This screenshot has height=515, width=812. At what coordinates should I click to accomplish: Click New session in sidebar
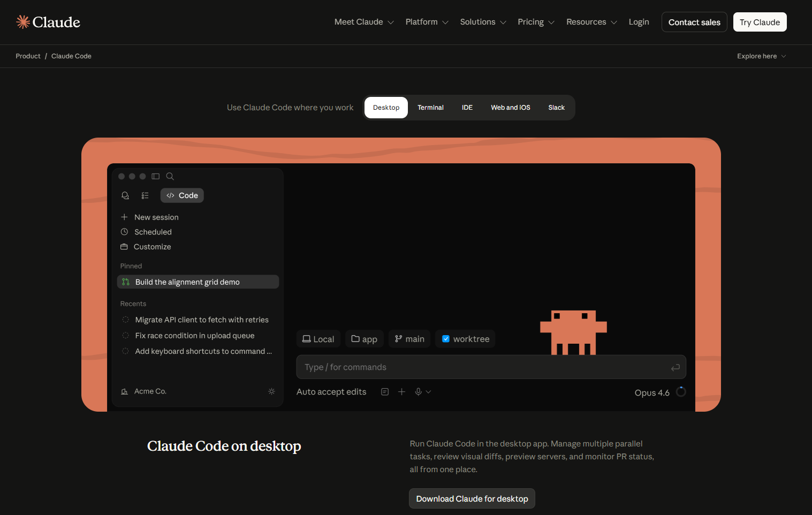(x=156, y=217)
